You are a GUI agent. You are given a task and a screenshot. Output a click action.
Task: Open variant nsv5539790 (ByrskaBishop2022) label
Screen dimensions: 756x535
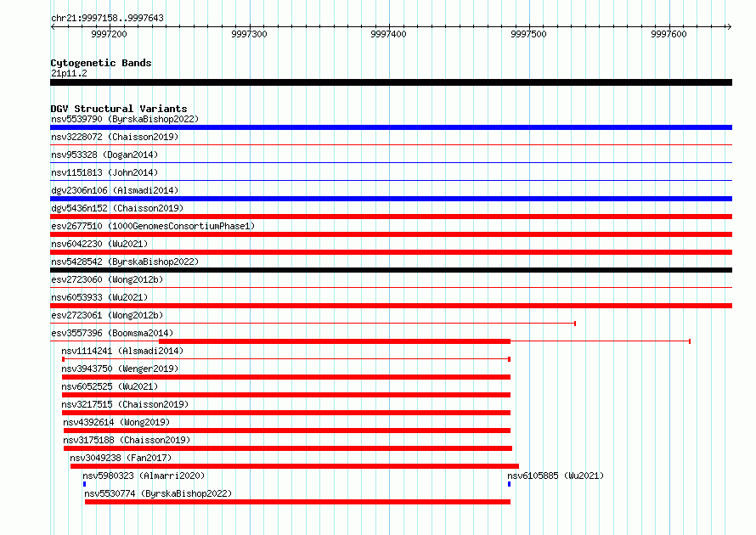tap(125, 119)
